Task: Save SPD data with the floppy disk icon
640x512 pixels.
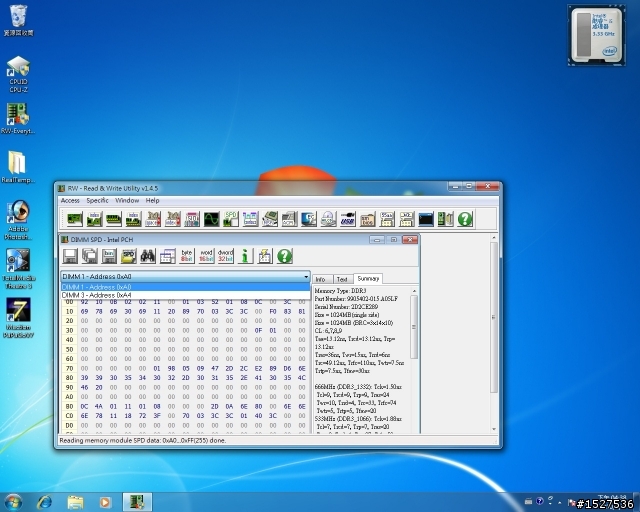Action: point(70,256)
